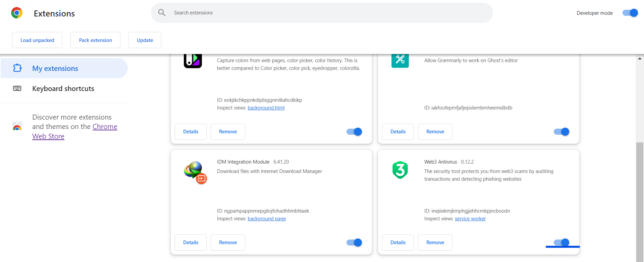Open the background.html inspect view link
Screen dimensions: 644x262
(266, 108)
